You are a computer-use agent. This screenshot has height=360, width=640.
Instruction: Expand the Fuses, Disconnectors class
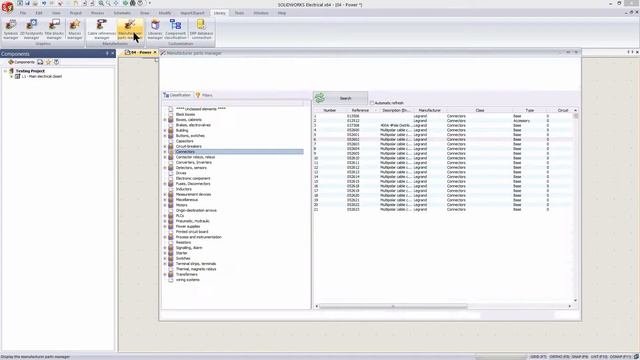165,184
